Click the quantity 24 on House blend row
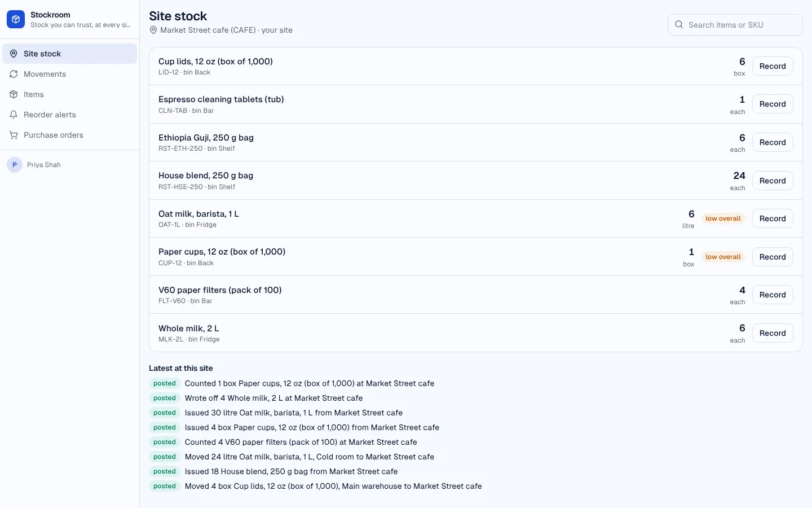 point(739,176)
